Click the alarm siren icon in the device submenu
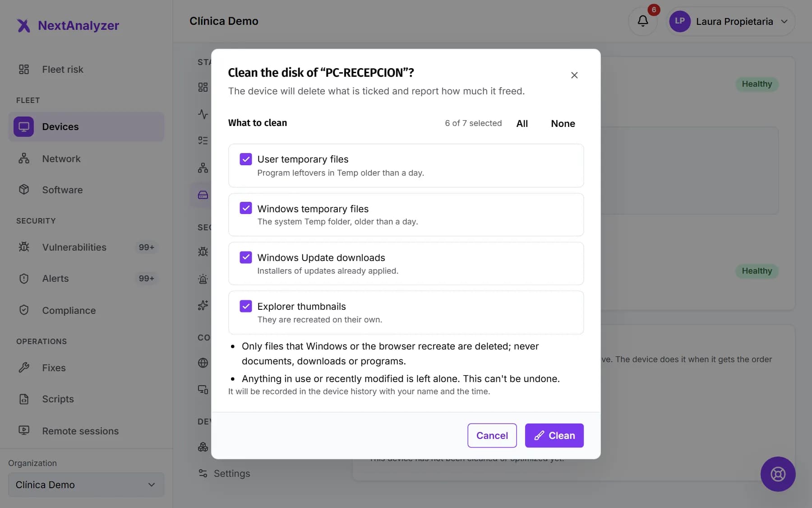The height and width of the screenshot is (508, 812). point(203,279)
